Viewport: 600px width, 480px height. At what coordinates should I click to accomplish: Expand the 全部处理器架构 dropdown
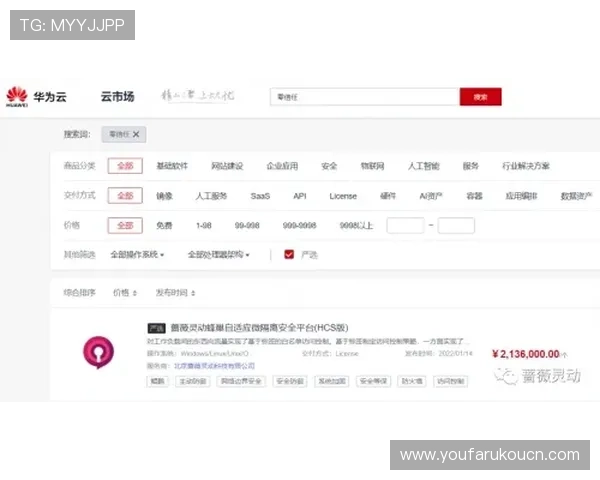pyautogui.click(x=218, y=255)
